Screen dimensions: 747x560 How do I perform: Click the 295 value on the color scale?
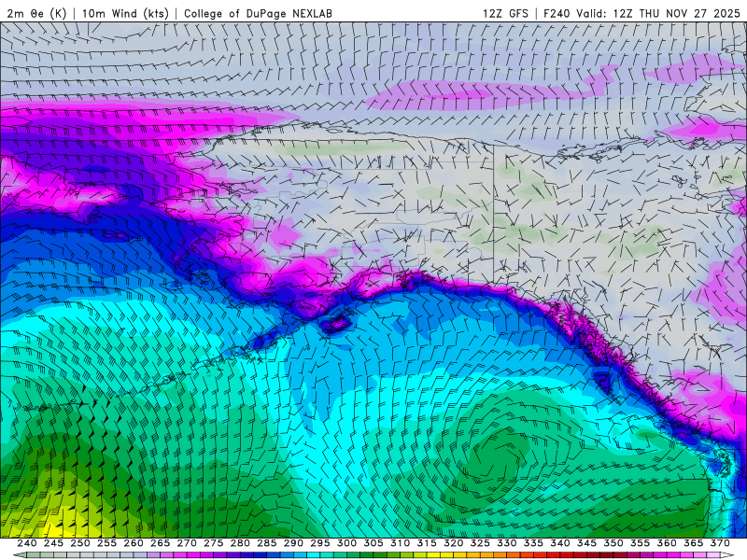point(320,543)
